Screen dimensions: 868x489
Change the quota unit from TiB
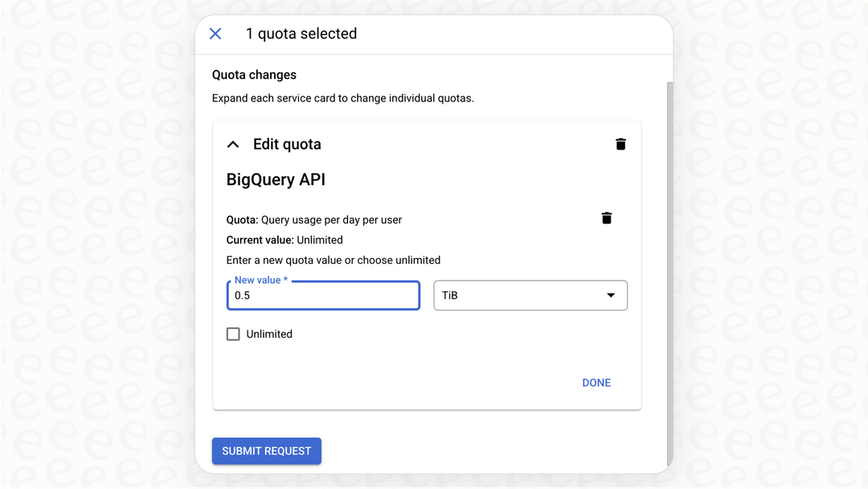530,295
